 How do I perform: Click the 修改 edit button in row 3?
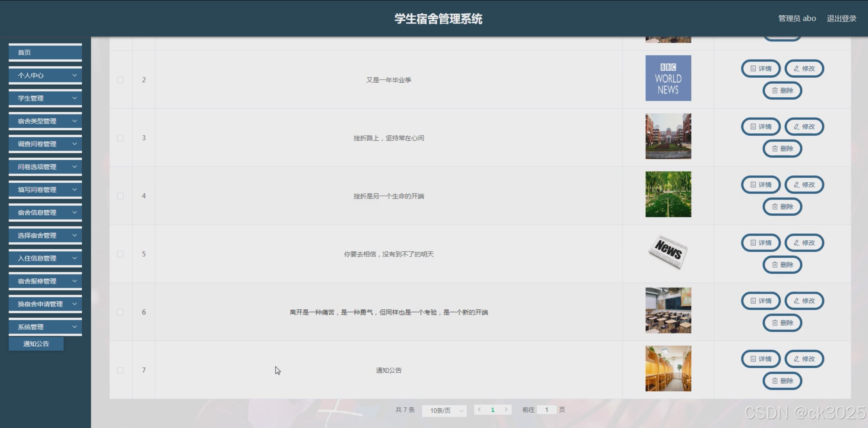pos(804,127)
